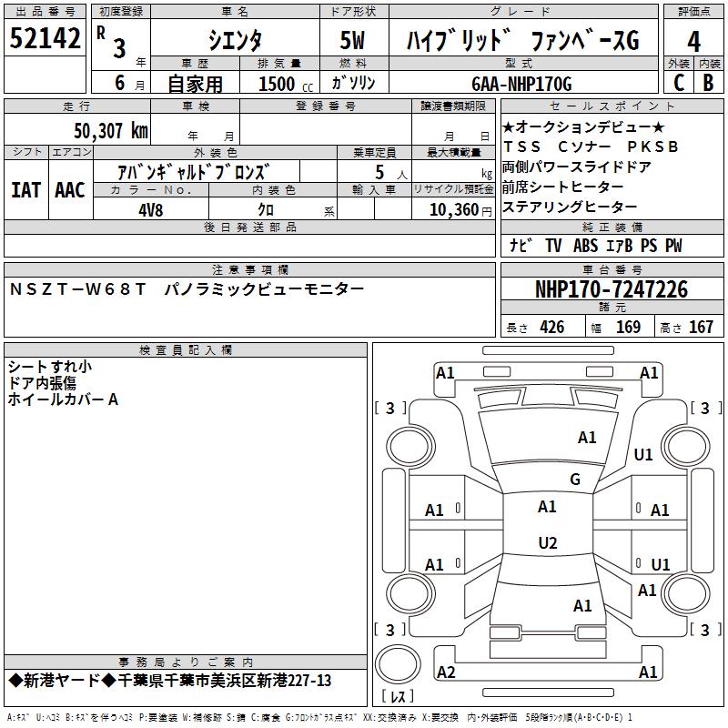Viewport: 728px width, 728px height.
Task: Click 新港ヤード office address line
Action: point(170,681)
